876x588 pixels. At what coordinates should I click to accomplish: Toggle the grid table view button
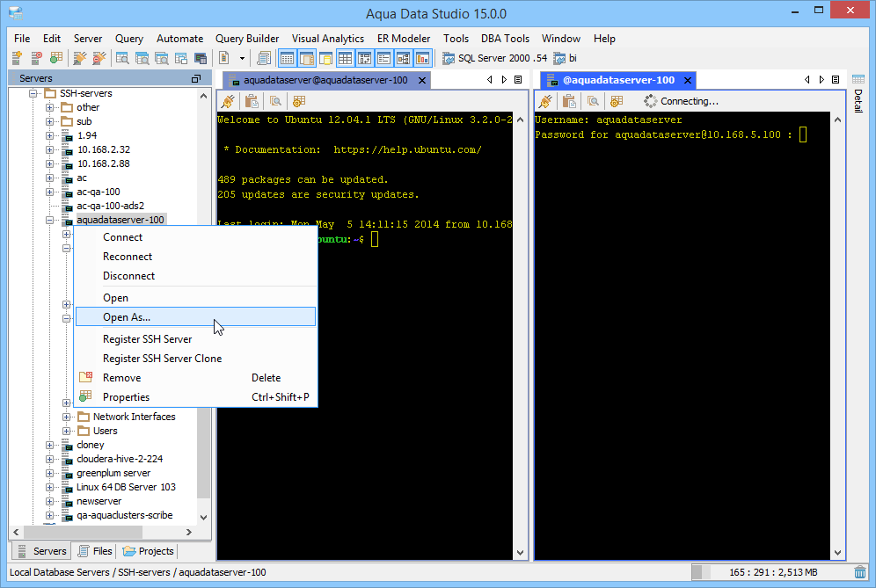click(346, 58)
